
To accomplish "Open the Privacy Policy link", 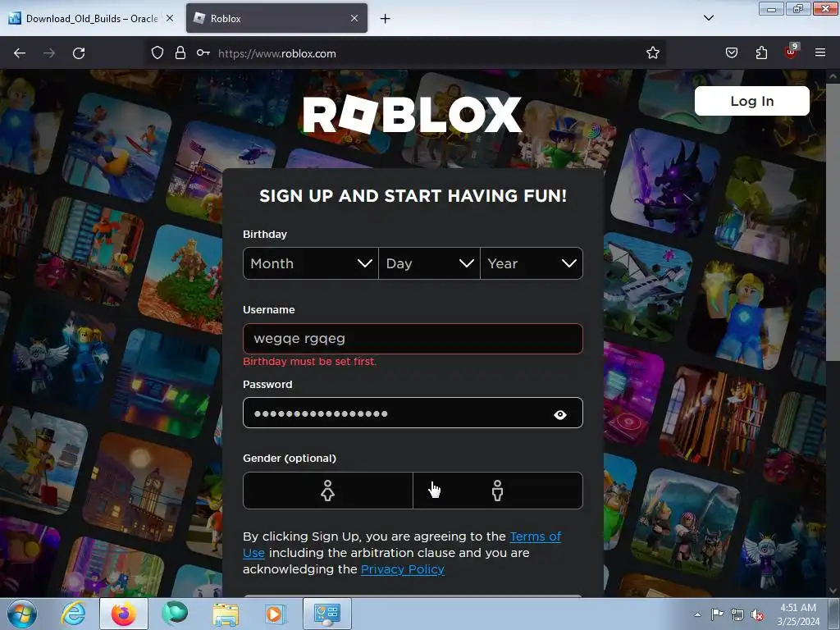I will pyautogui.click(x=402, y=569).
